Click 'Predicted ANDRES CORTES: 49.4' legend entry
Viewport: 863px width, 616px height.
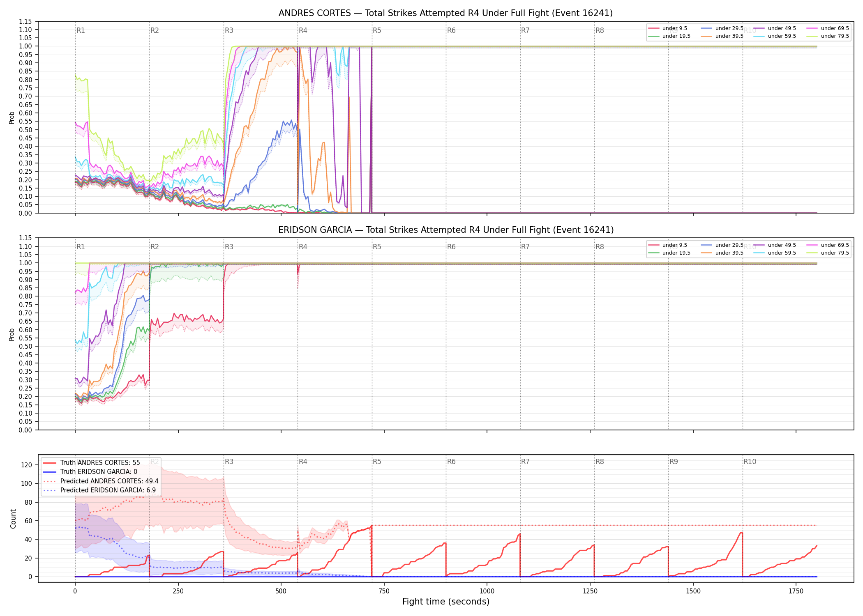pos(101,481)
